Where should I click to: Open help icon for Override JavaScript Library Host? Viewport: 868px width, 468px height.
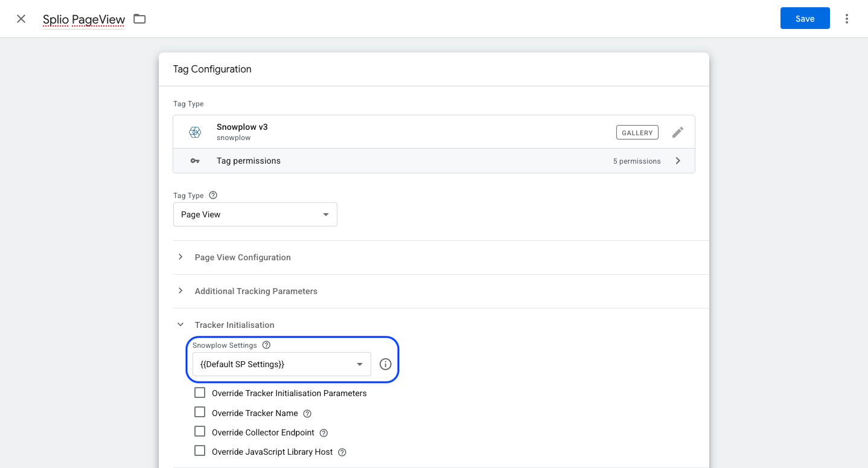[x=342, y=452]
